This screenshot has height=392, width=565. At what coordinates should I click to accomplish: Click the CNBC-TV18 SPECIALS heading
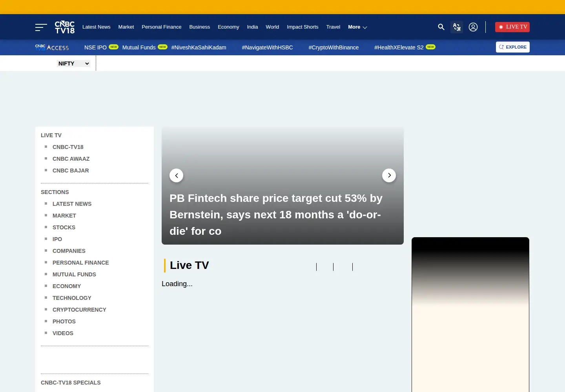pyautogui.click(x=71, y=383)
